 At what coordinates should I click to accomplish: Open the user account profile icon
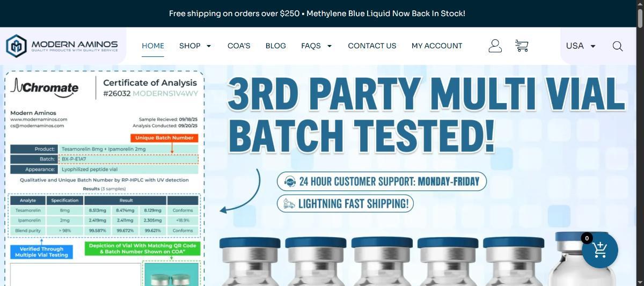click(x=495, y=46)
